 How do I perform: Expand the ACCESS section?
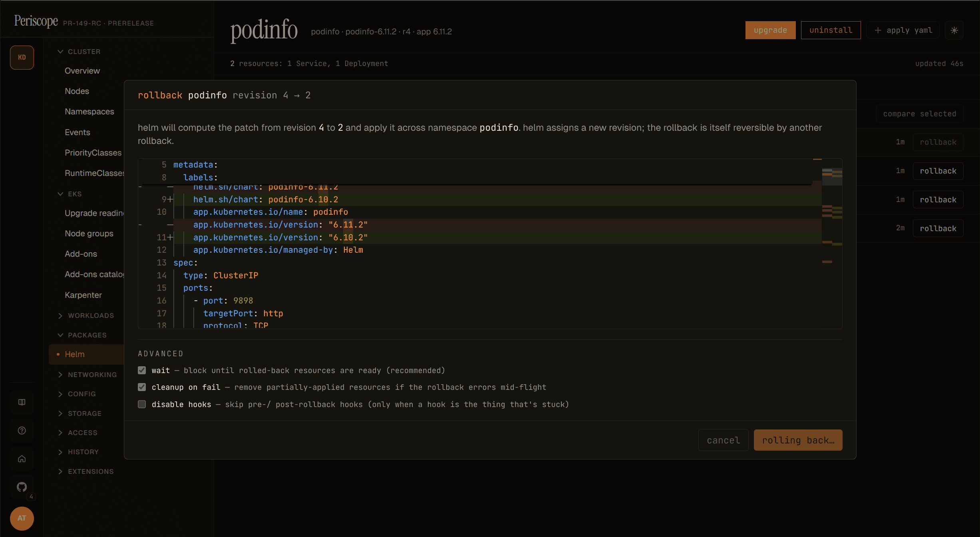click(x=78, y=433)
